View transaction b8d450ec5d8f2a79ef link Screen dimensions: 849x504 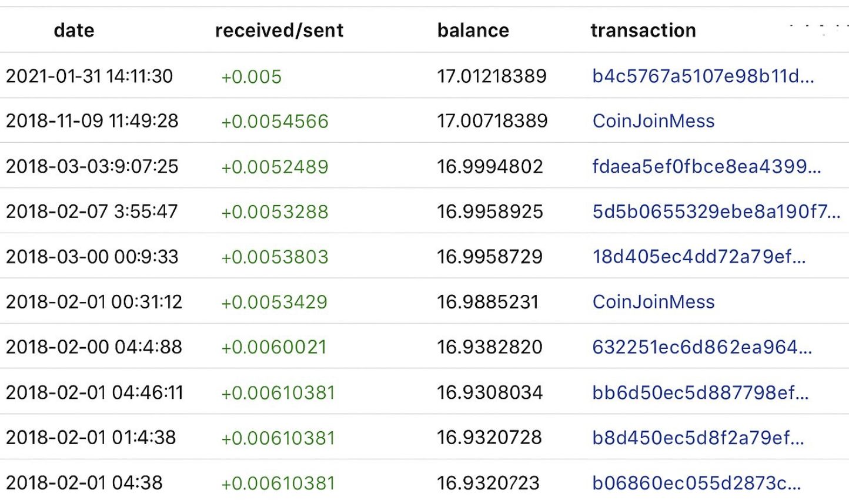click(x=698, y=438)
